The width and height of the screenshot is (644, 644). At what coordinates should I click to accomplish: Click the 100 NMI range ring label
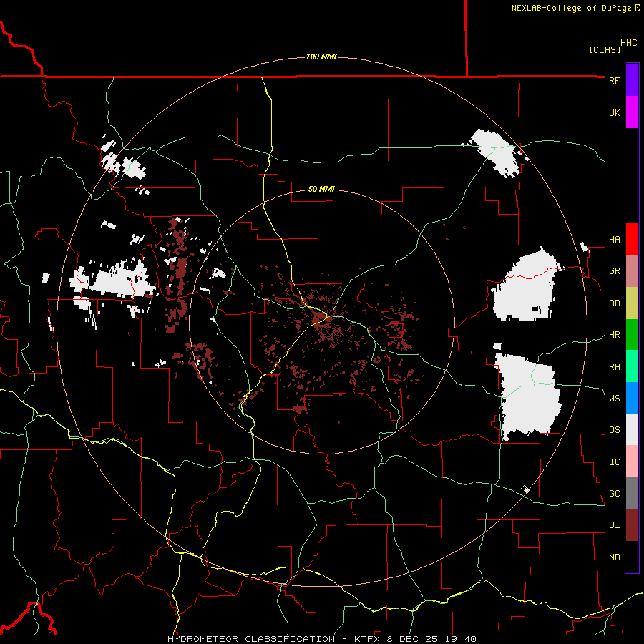[321, 57]
